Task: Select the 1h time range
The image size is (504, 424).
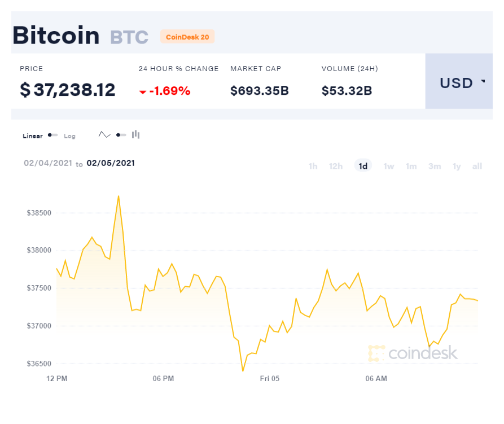Action: pyautogui.click(x=313, y=166)
